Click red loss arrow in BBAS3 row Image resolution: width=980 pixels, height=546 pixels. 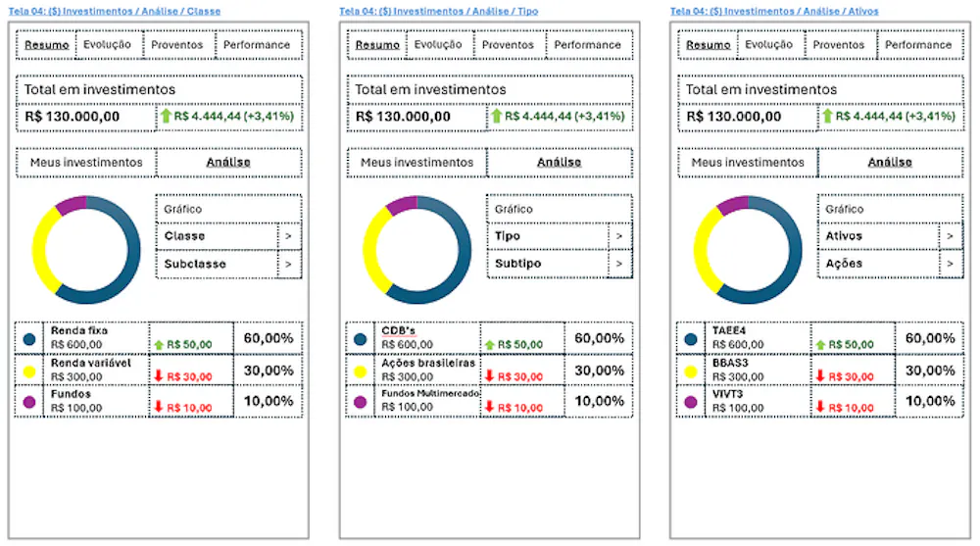820,375
